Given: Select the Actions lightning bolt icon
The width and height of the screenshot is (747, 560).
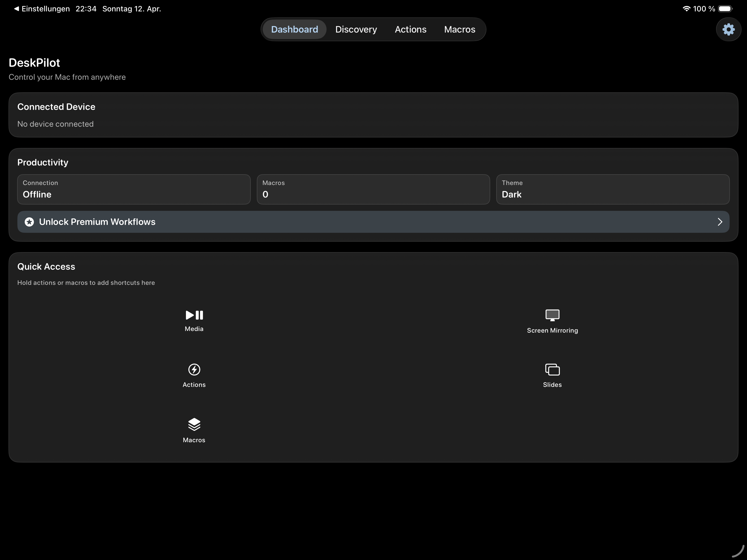Looking at the screenshot, I should pyautogui.click(x=194, y=369).
